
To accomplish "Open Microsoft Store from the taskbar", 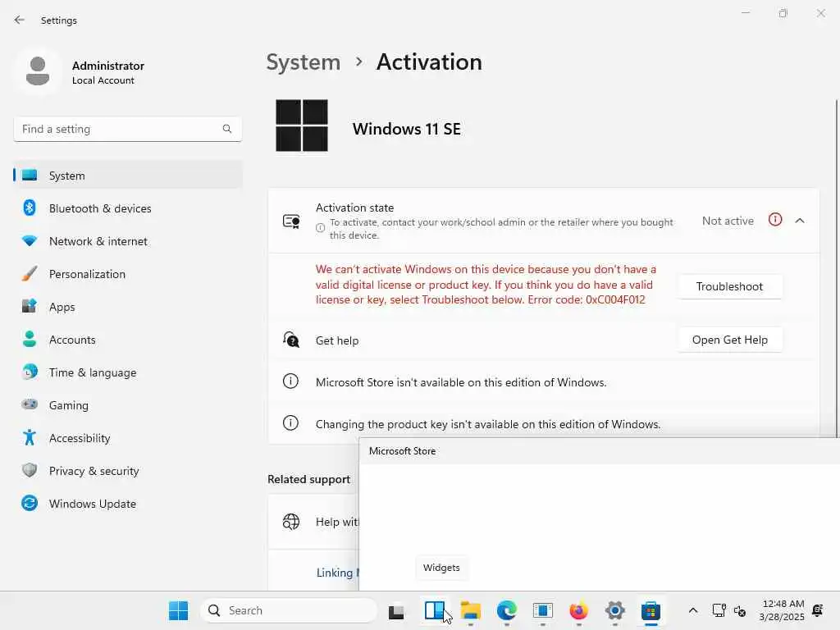I will pyautogui.click(x=651, y=610).
